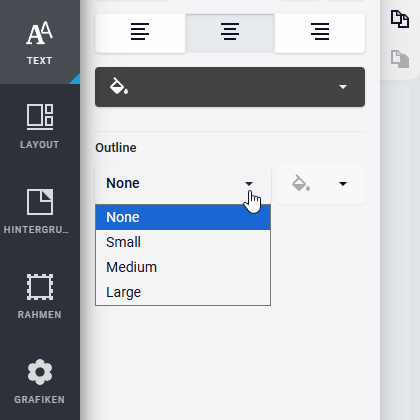Choose Small outline option
Screen dimensions: 420x420
tap(183, 242)
